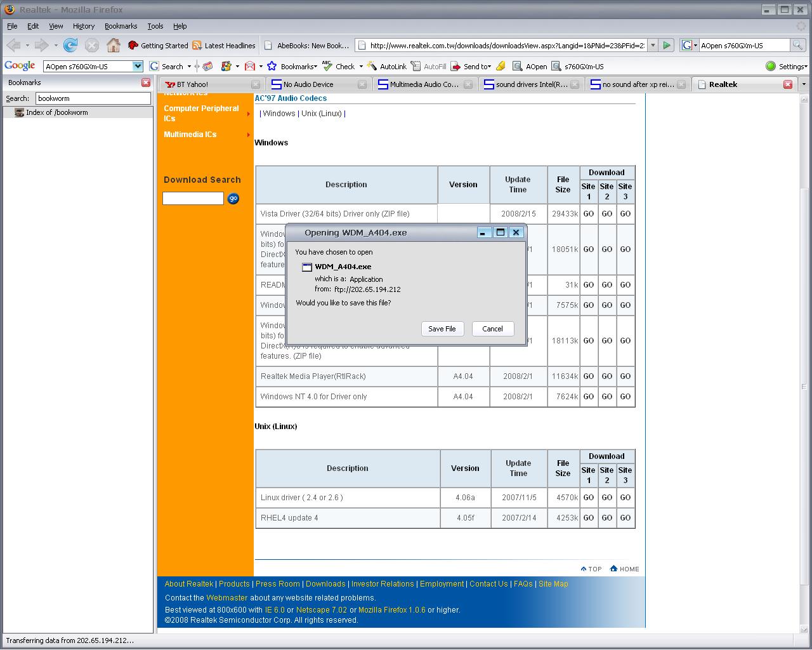Click the search magnifier in Firefox search box
The image size is (812, 650).
point(798,45)
